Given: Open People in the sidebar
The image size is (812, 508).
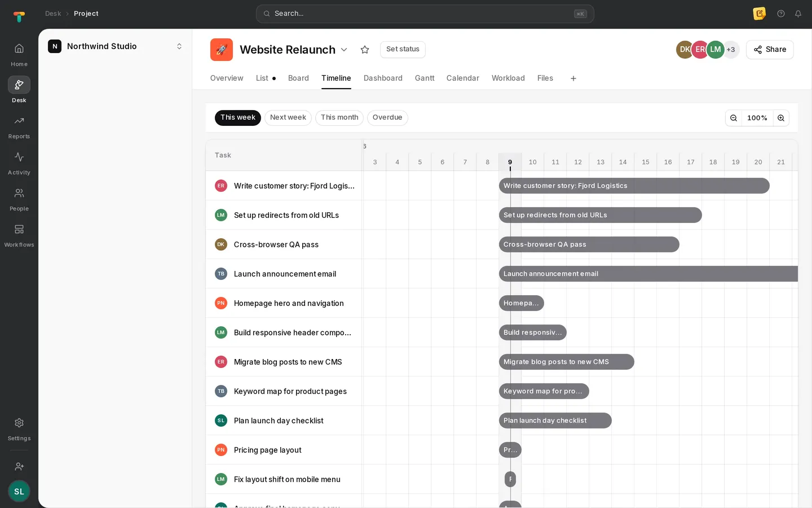Looking at the screenshot, I should (19, 200).
